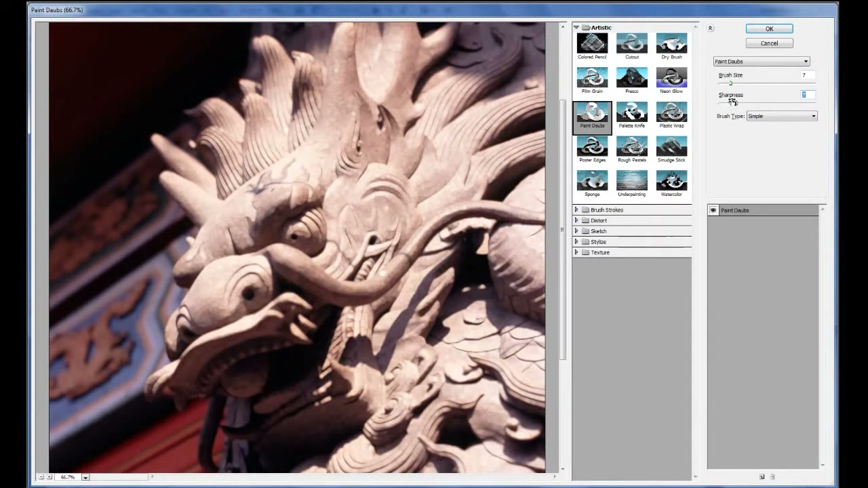The image size is (868, 488).
Task: Collapse the Artistic filter folder
Action: pos(576,28)
